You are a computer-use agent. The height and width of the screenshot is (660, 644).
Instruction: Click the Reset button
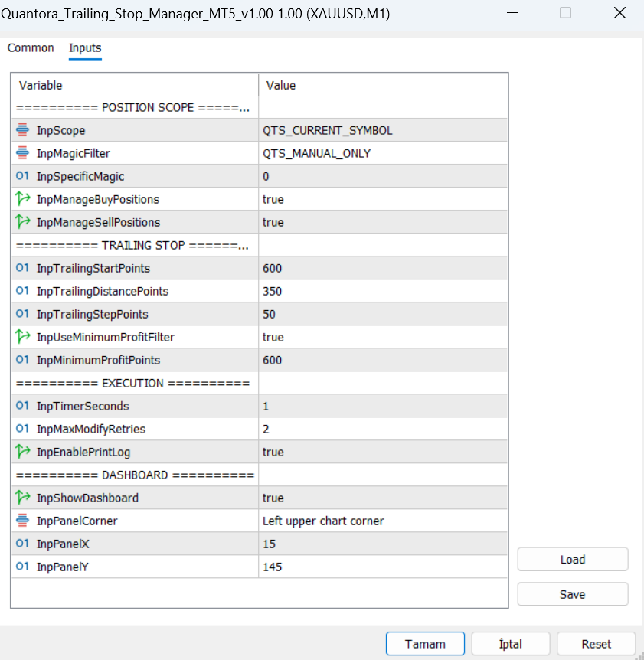click(596, 644)
